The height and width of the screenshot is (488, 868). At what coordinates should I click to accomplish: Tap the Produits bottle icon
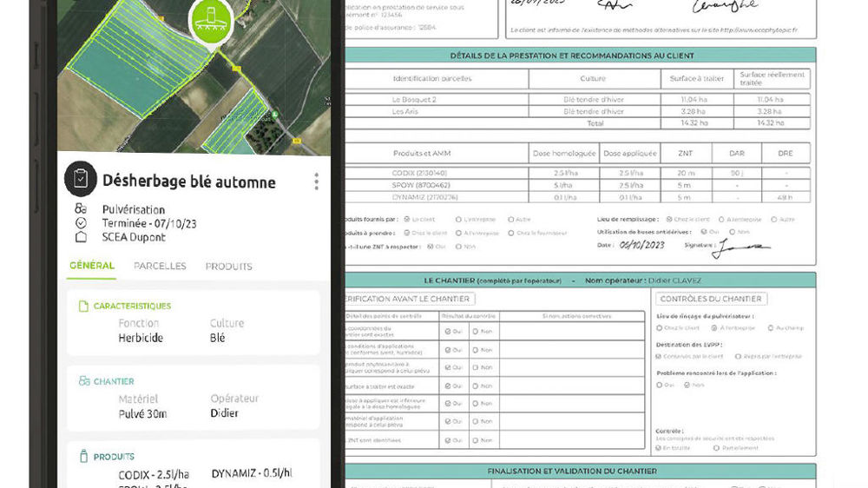[84, 457]
